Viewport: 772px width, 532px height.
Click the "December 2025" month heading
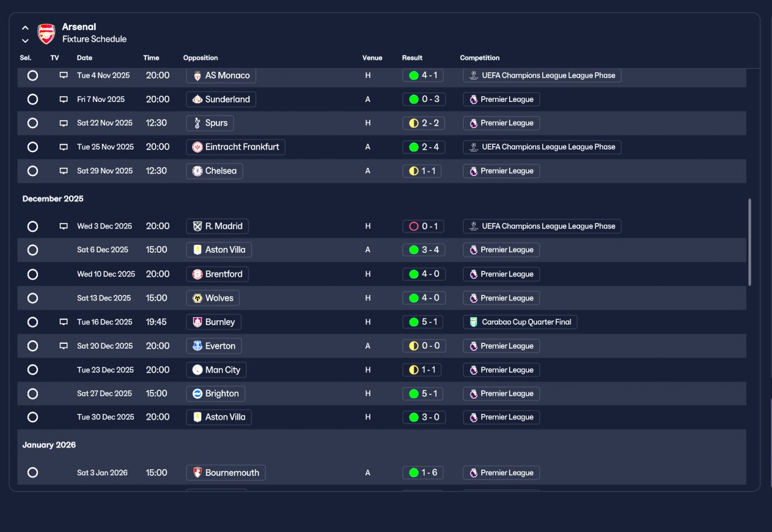tap(53, 198)
